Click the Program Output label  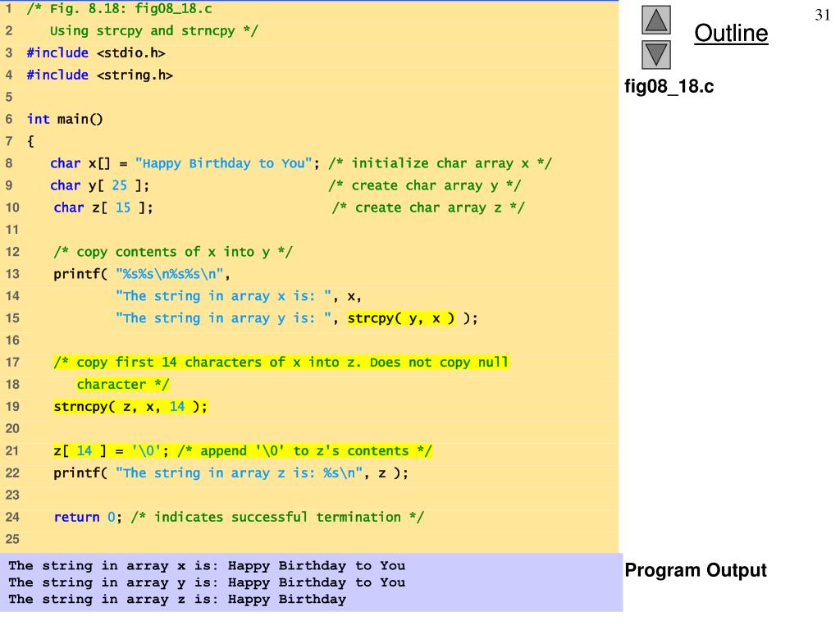click(696, 570)
